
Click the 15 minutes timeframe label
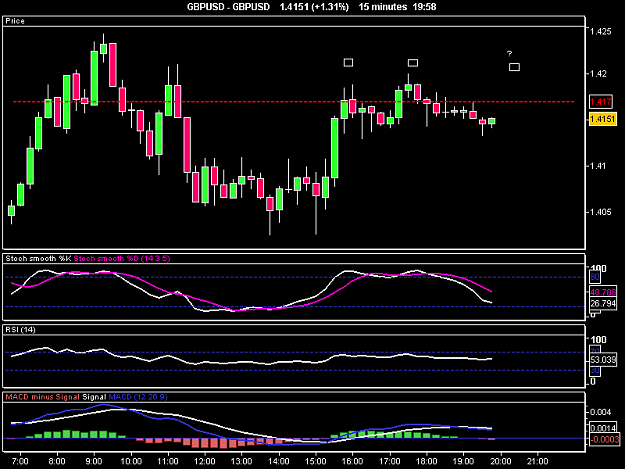(x=383, y=7)
